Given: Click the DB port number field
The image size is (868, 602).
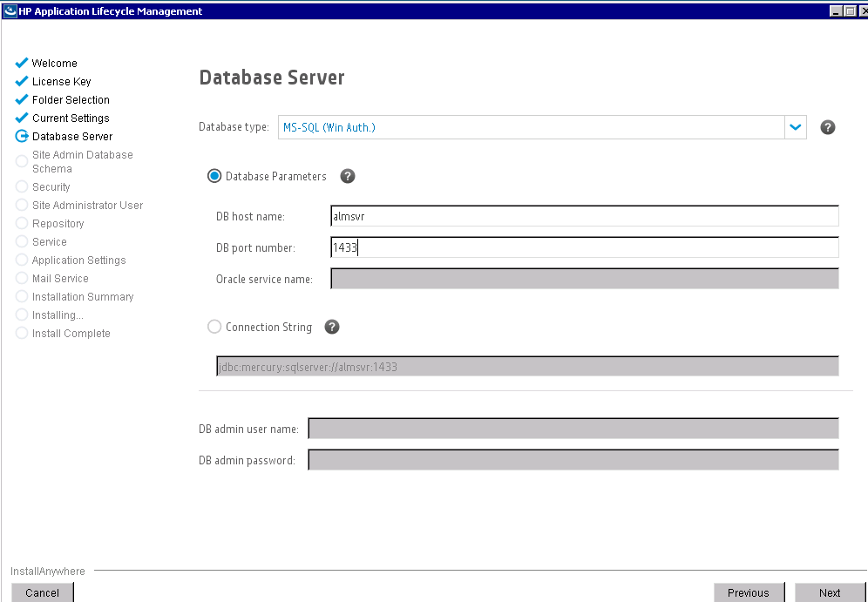Looking at the screenshot, I should (x=585, y=247).
